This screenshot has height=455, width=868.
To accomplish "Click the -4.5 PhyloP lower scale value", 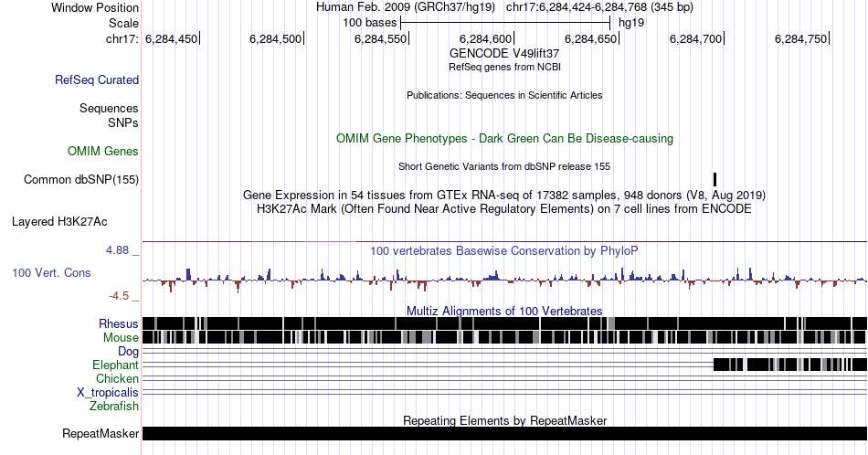I will tap(119, 296).
